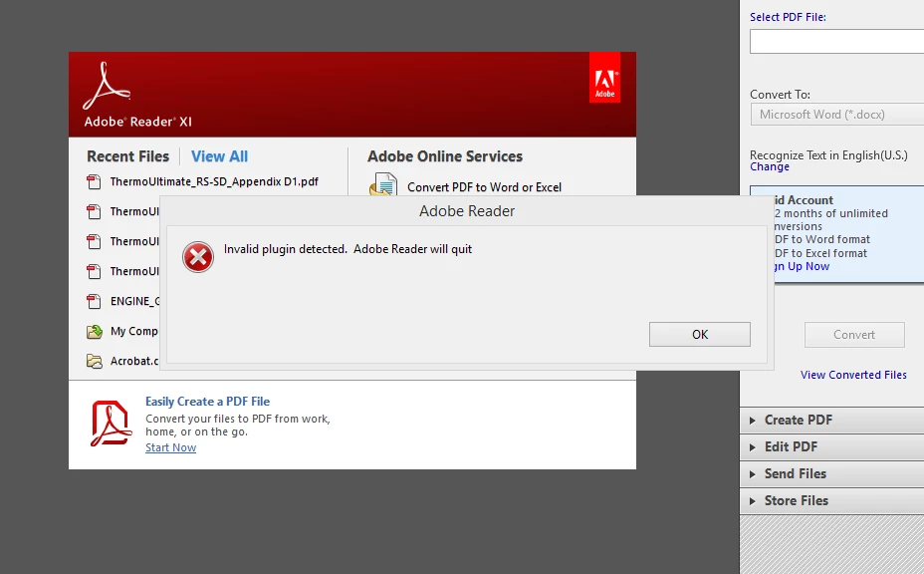Expand the Create PDF panel
This screenshot has width=924, height=574.
[x=832, y=420]
